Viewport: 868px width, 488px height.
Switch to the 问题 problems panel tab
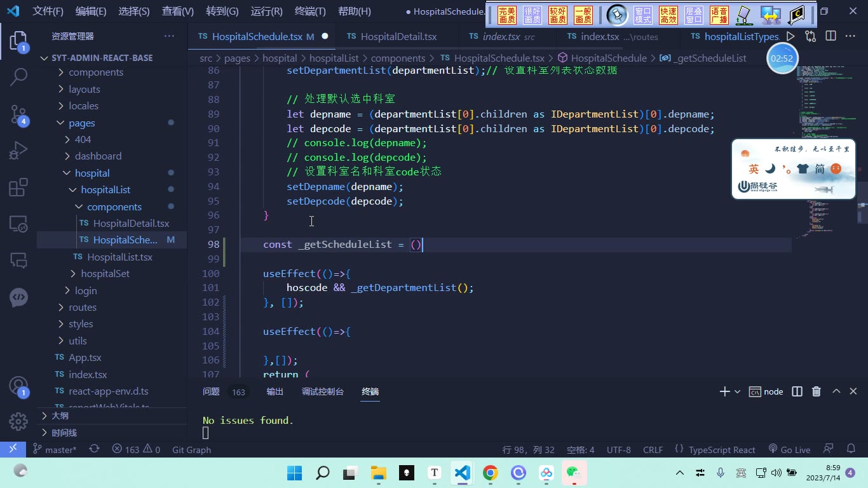211,391
